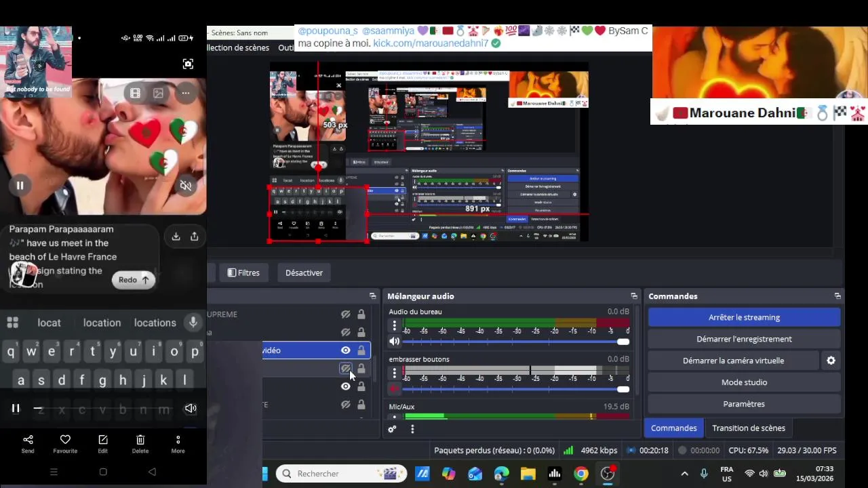Click Démarrer l'enregistrement button
868x488 pixels.
click(x=744, y=339)
